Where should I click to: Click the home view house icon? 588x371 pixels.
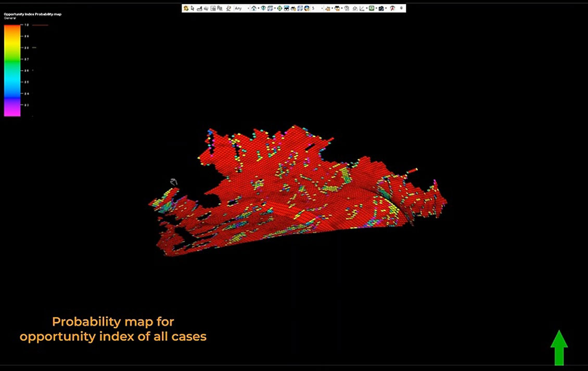(254, 8)
